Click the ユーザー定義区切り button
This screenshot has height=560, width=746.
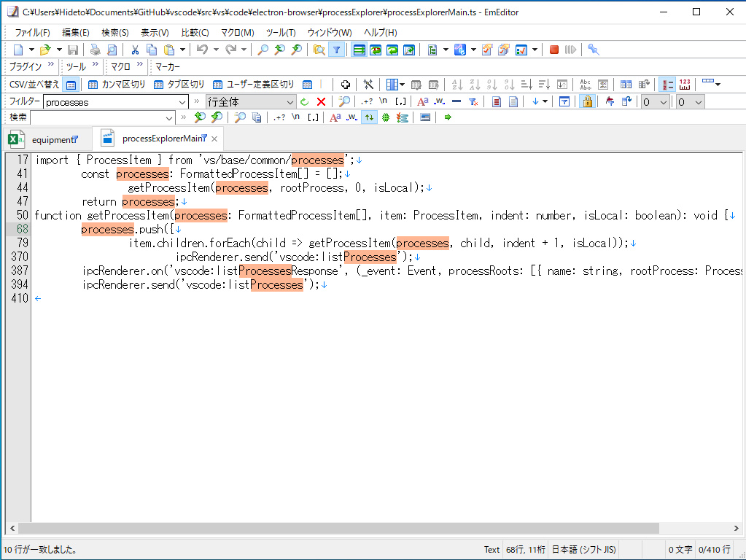[x=253, y=84]
